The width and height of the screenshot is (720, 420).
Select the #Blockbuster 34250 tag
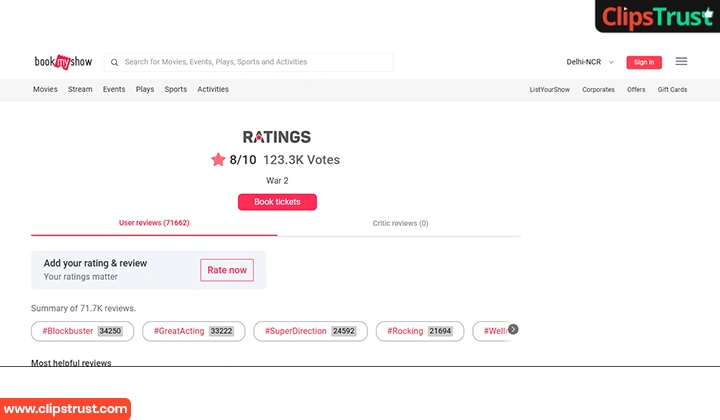pyautogui.click(x=82, y=331)
